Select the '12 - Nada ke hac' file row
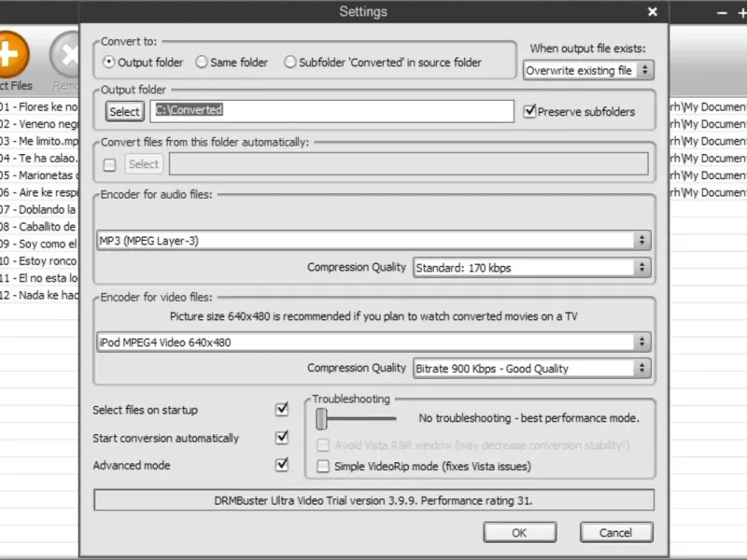 click(x=39, y=295)
